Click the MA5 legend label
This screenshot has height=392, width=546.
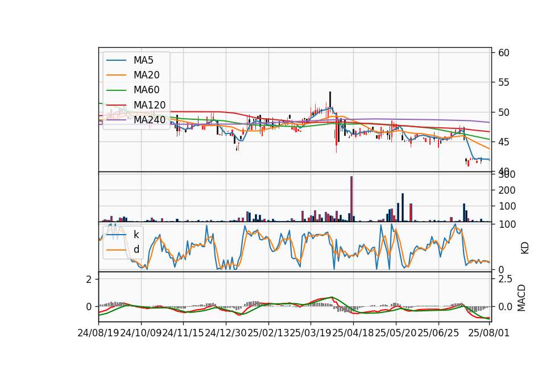[x=143, y=60]
